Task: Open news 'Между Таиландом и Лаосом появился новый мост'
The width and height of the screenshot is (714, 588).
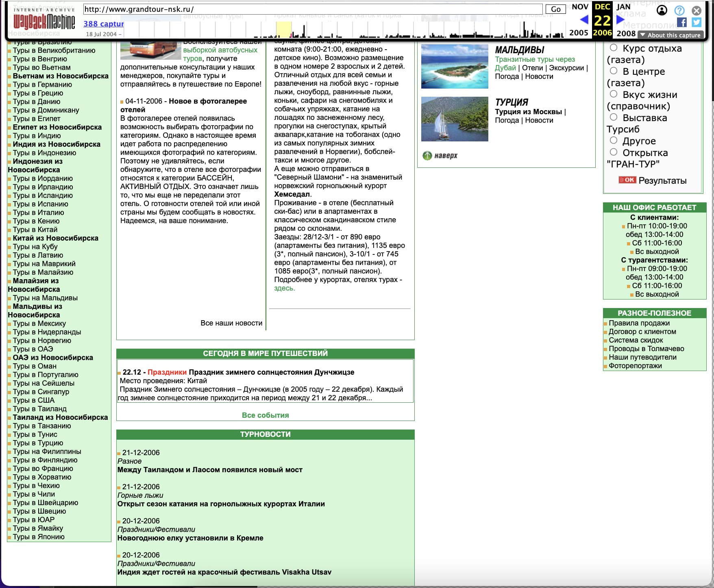Action: pyautogui.click(x=210, y=470)
